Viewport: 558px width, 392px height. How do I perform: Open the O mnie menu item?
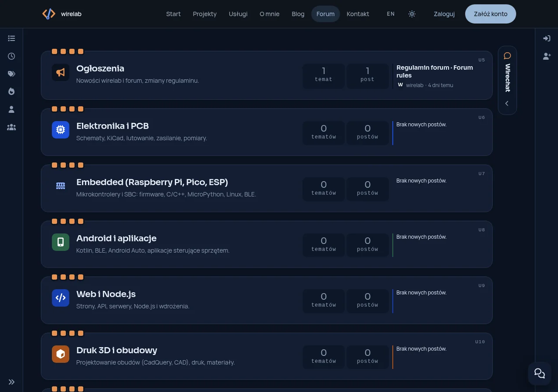(269, 14)
